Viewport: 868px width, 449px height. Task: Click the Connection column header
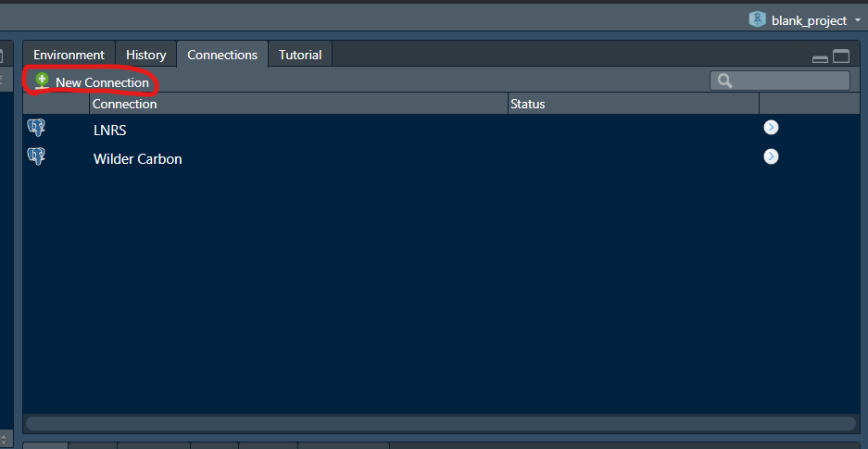point(298,104)
